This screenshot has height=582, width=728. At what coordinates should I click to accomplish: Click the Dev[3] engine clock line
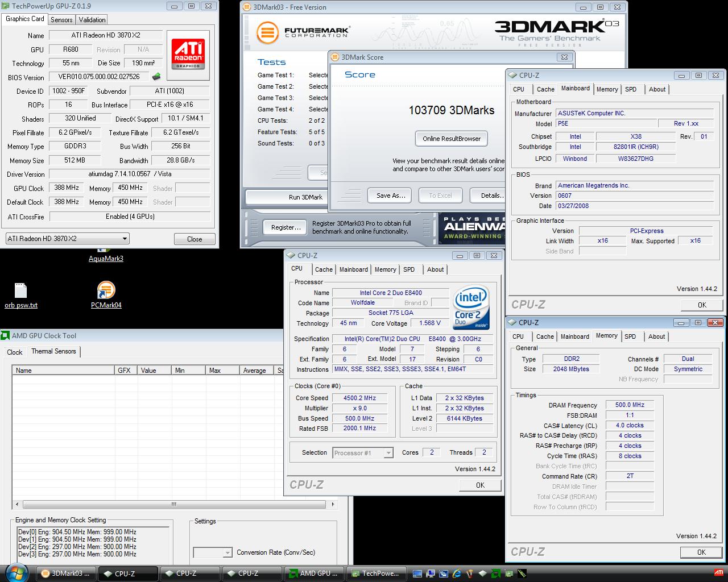coord(77,554)
